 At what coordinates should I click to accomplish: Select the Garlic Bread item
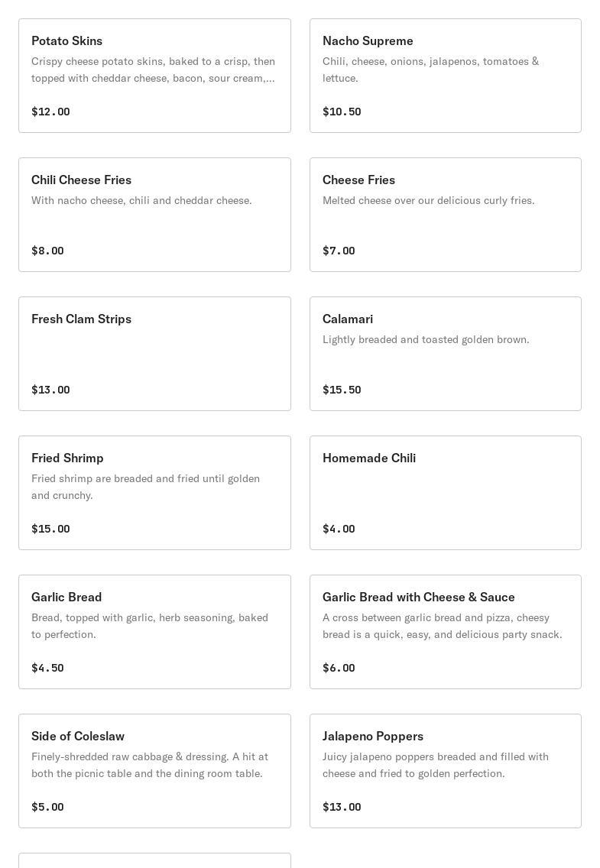[154, 632]
